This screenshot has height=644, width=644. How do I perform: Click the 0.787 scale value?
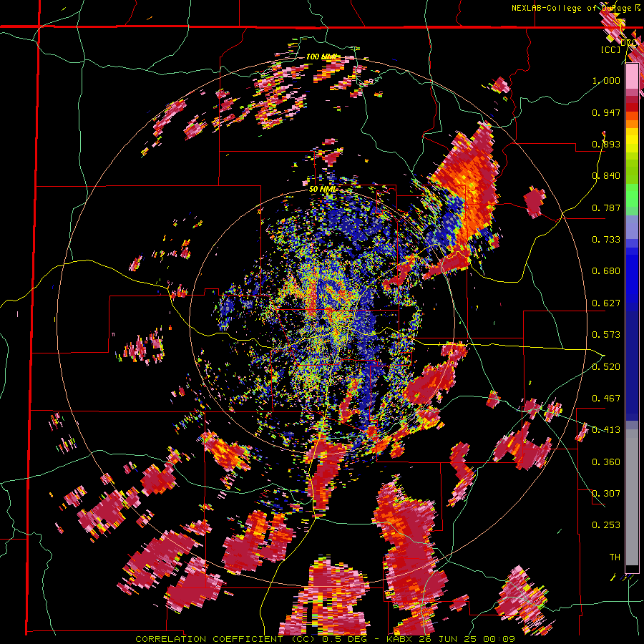click(x=606, y=208)
